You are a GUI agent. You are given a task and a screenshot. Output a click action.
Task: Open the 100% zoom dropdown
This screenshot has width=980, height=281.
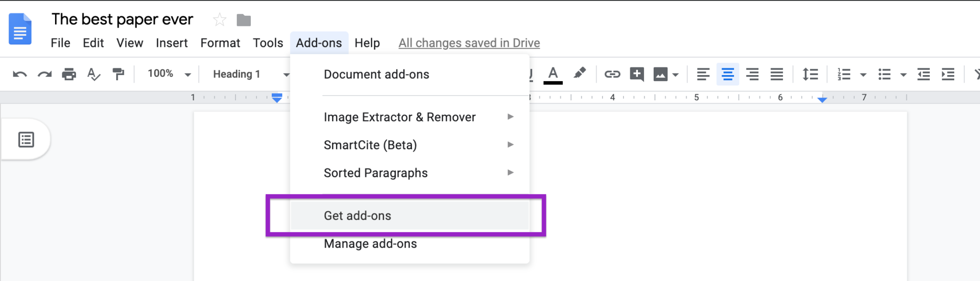(x=169, y=74)
